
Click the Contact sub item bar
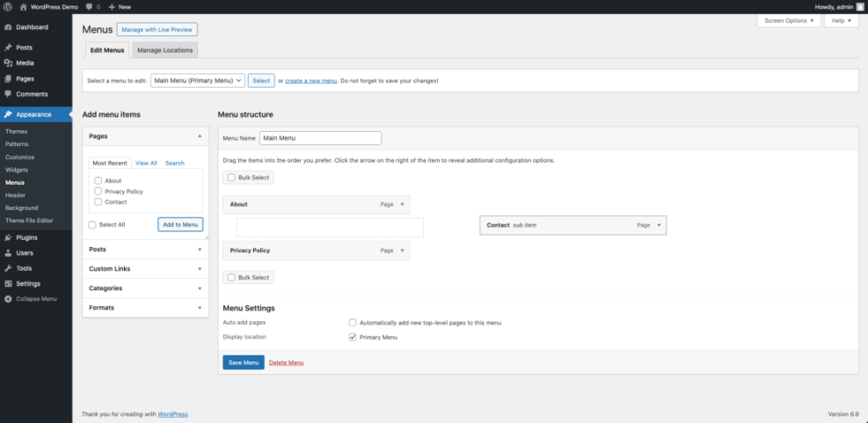pos(573,225)
